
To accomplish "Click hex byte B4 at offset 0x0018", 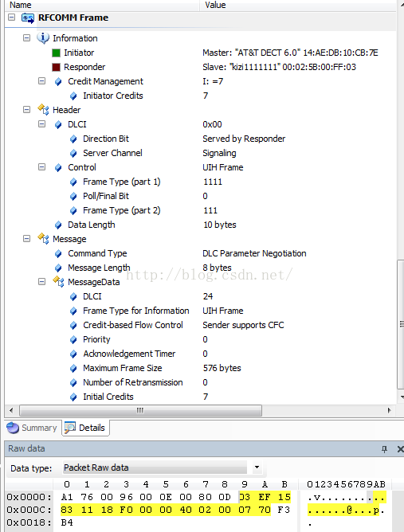I will point(67,522).
